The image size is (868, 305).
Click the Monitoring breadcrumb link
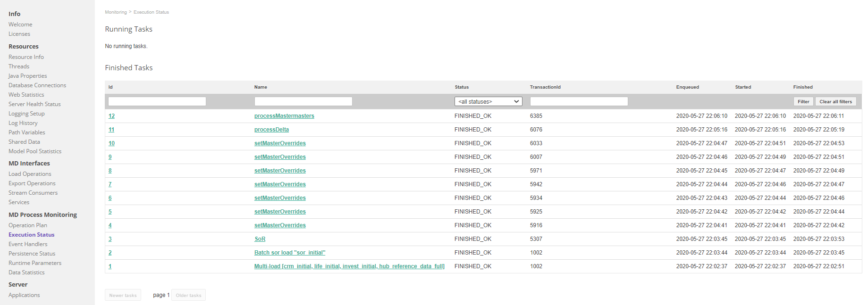(116, 12)
